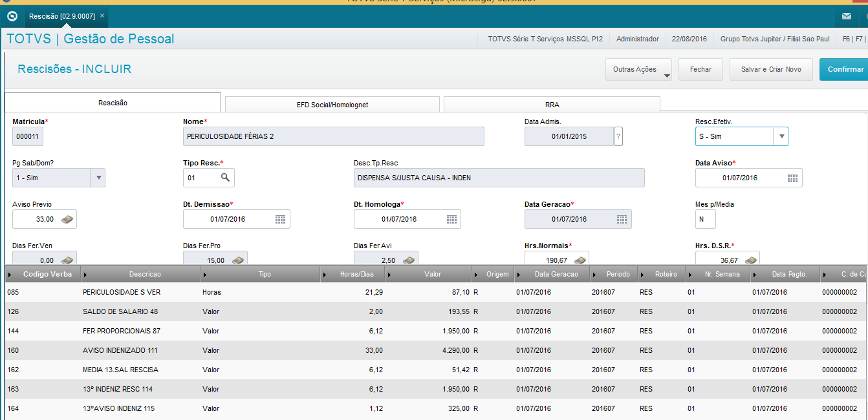The width and height of the screenshot is (868, 420).
Task: Click the arrow on the Tipo column
Action: 205,275
